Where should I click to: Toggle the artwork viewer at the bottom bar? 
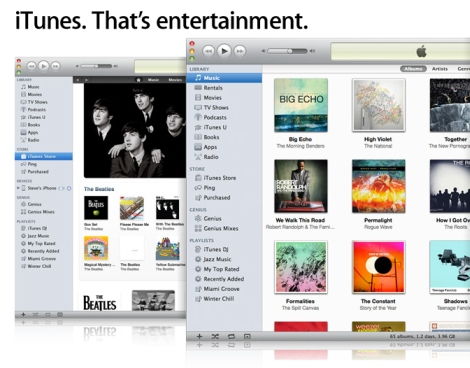pos(247,336)
